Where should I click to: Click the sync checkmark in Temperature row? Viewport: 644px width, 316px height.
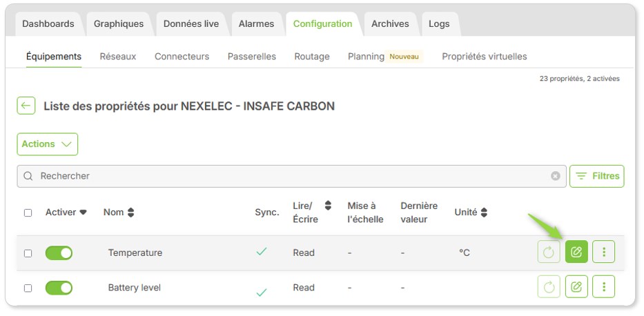[261, 252]
